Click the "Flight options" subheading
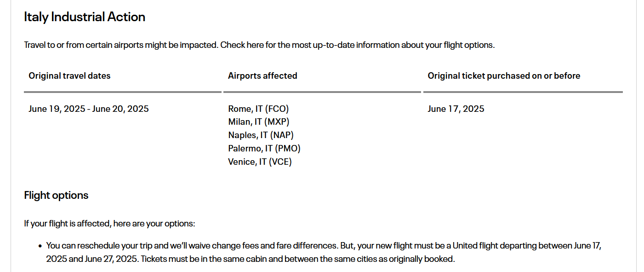The width and height of the screenshot is (644, 272). pos(56,196)
